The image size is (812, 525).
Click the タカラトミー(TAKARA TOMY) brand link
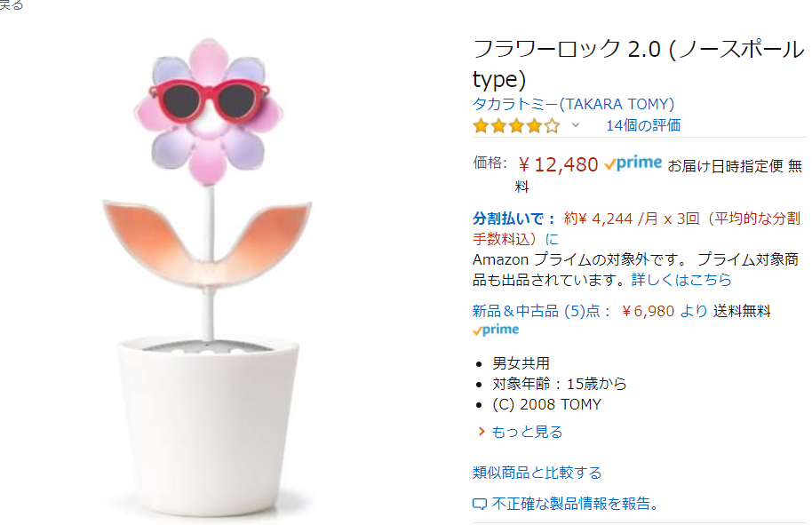tap(573, 103)
